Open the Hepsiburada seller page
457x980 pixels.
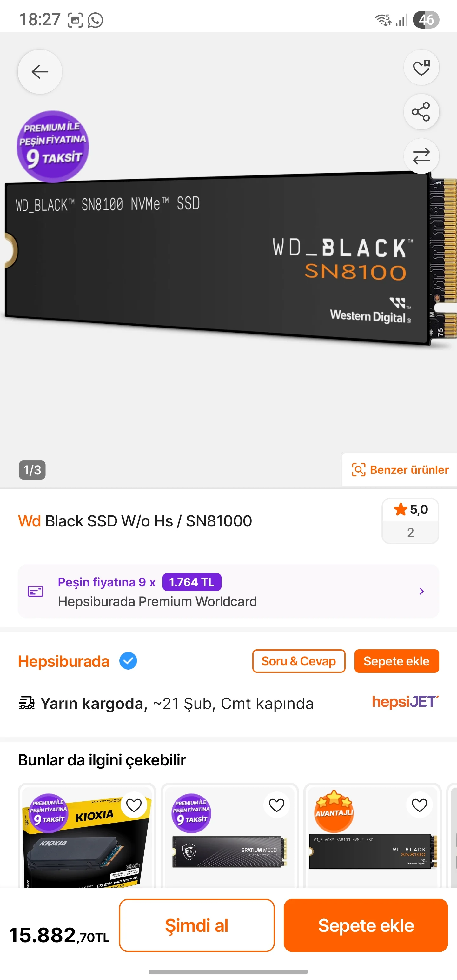[x=64, y=662]
